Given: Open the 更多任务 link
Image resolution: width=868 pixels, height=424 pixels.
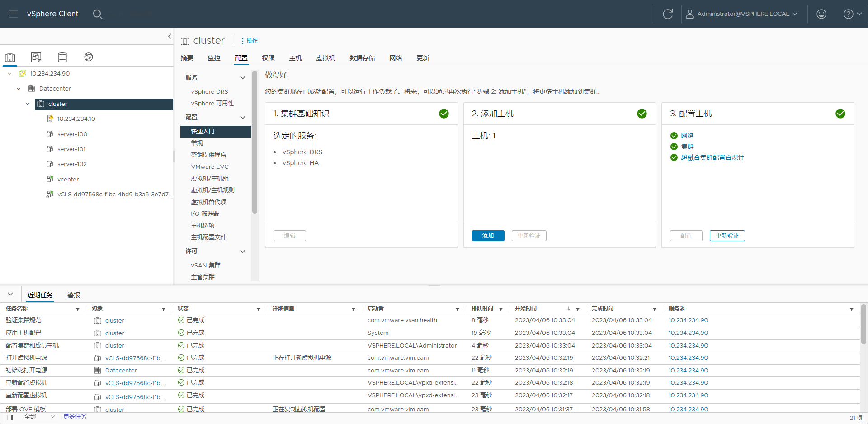Looking at the screenshot, I should [x=75, y=416].
